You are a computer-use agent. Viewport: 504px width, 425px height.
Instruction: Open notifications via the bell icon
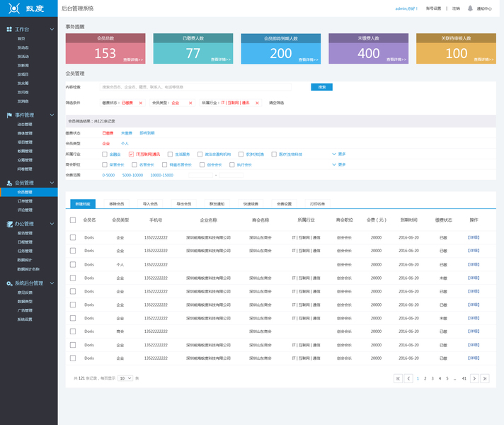point(470,8)
